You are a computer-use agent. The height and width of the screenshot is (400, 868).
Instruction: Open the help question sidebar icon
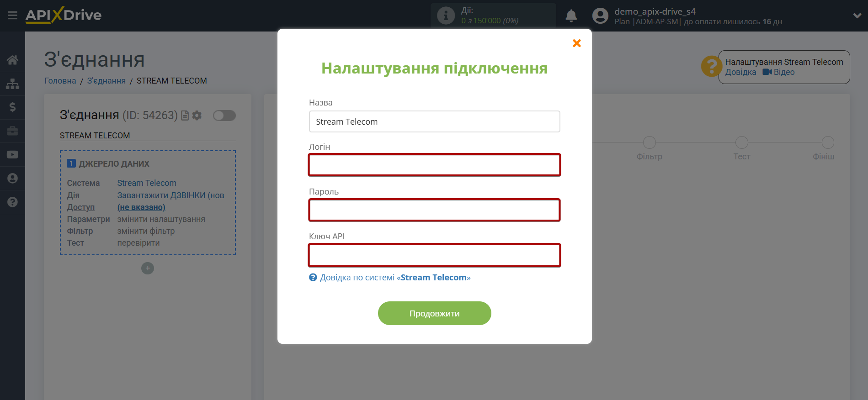(x=12, y=202)
